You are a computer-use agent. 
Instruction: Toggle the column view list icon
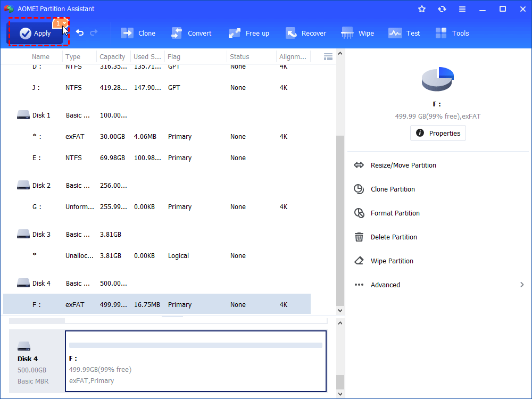pos(328,56)
